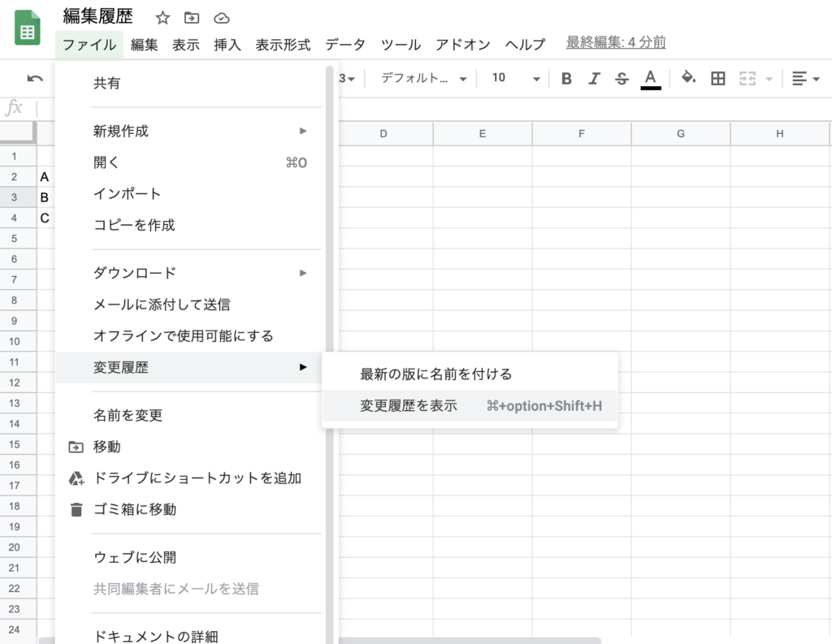Toggle bold formatting
This screenshot has height=644, width=832.
(566, 78)
